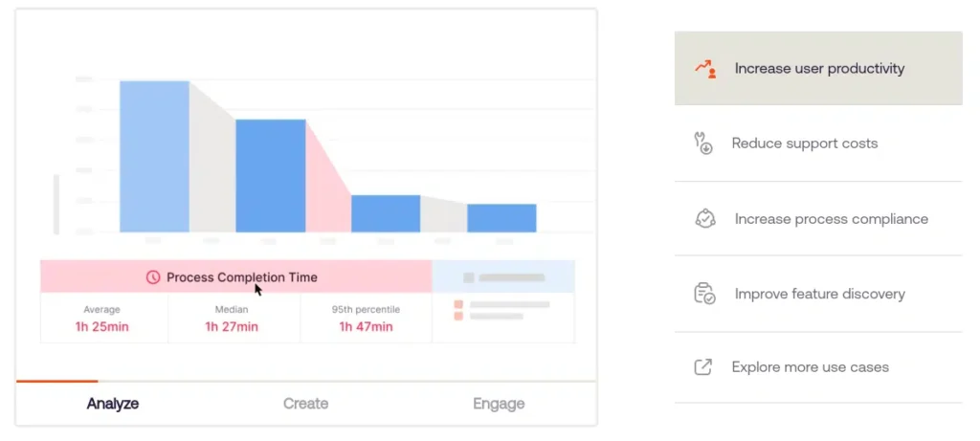
Task: Click the Median 1h 27min value
Action: tap(232, 327)
